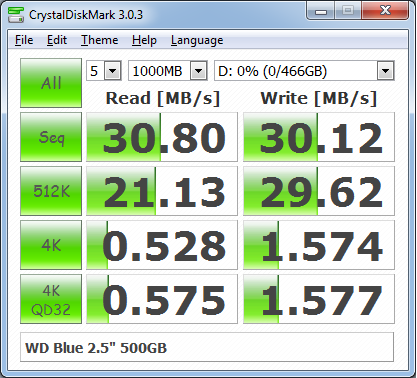Click the 4K QD32 read value 0.575

(162, 299)
